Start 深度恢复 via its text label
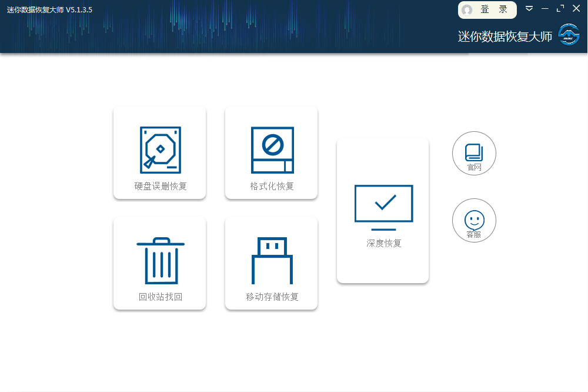The height and width of the screenshot is (392, 588). 383,243
